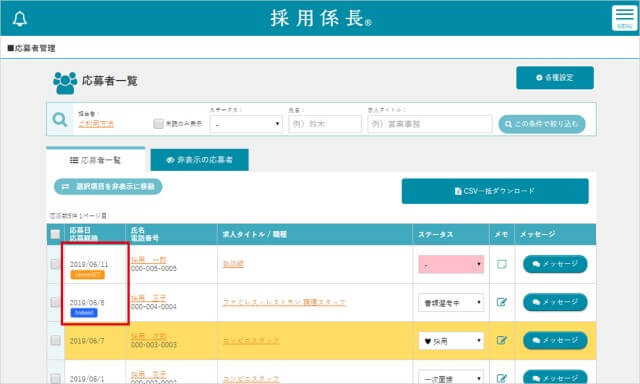
Task: Open the ファミレス・レストラン 調理スタッフ job link
Action: point(284,302)
